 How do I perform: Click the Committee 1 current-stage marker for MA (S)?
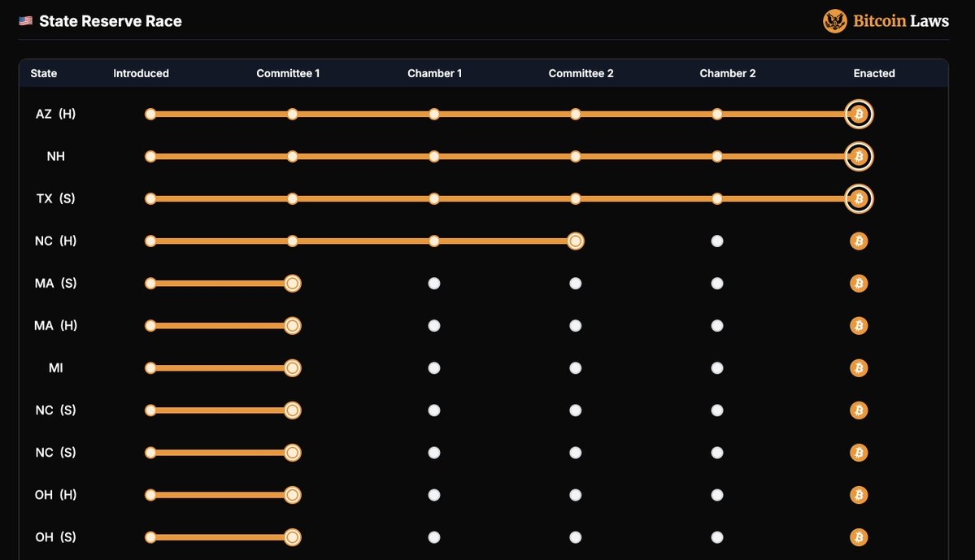tap(292, 284)
